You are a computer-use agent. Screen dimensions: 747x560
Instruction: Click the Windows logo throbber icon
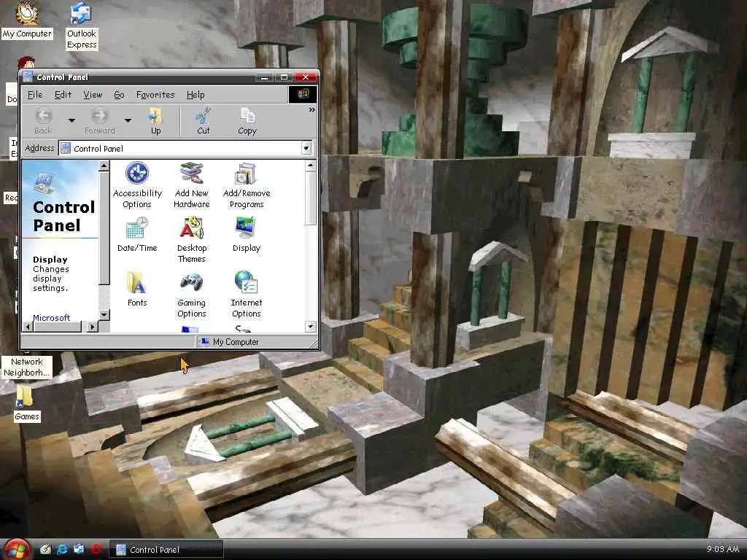303,94
